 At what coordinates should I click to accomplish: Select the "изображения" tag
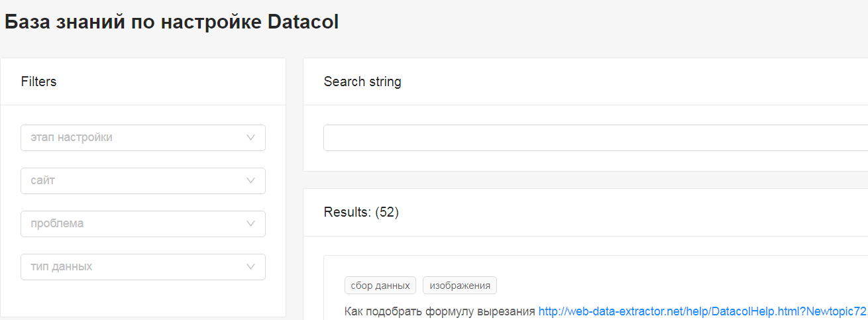click(460, 286)
